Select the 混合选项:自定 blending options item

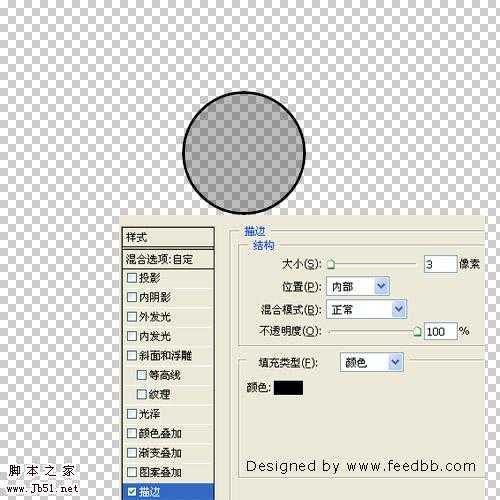(168, 259)
